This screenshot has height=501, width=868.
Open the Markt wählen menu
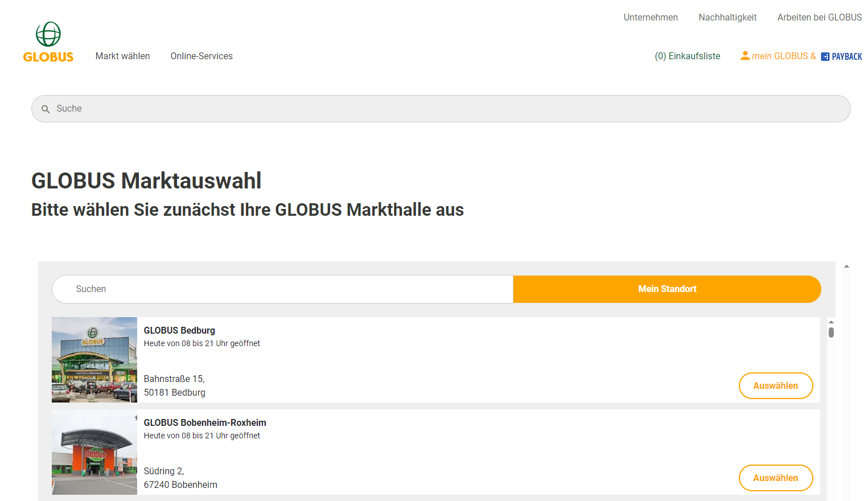click(122, 56)
